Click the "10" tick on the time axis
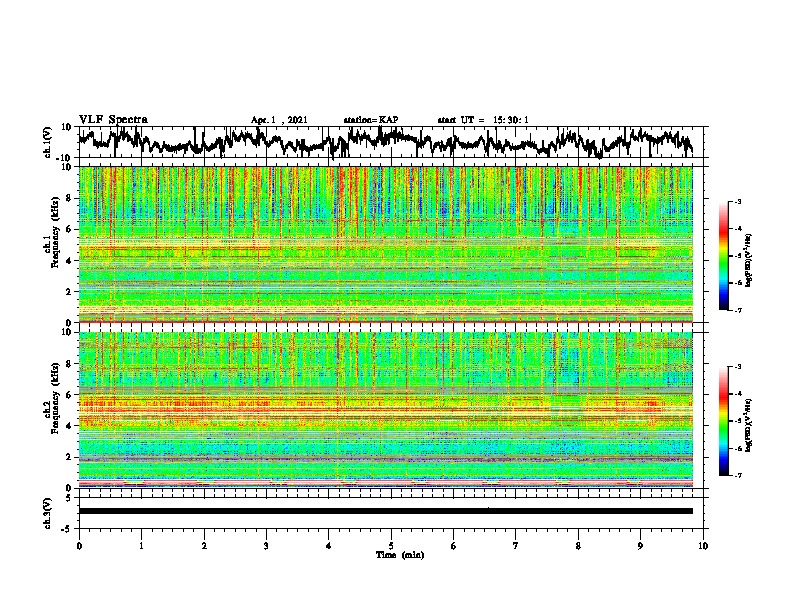 pyautogui.click(x=703, y=546)
